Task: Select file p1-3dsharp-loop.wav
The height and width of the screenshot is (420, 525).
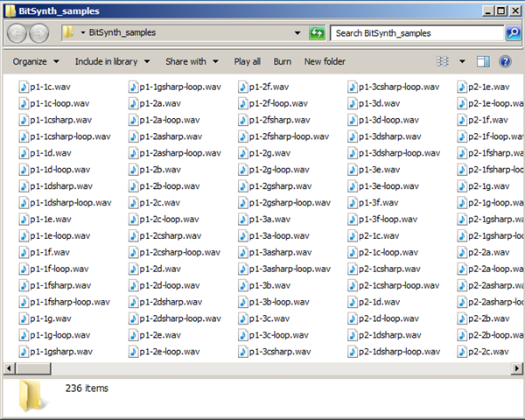Action: [394, 153]
